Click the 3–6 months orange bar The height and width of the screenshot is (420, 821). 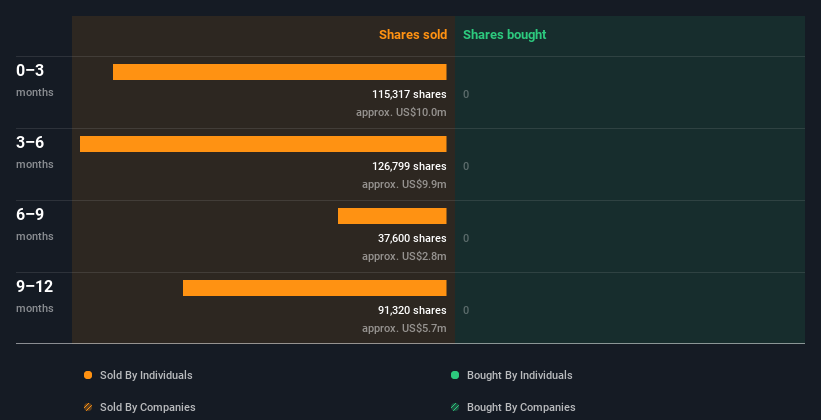tap(263, 144)
